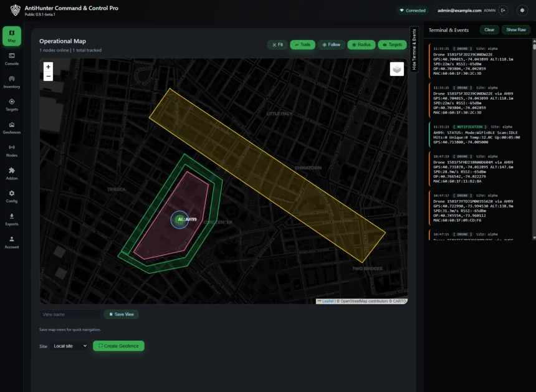The height and width of the screenshot is (392, 536).
Task: Go to the Targets page in sidebar
Action: (x=12, y=105)
